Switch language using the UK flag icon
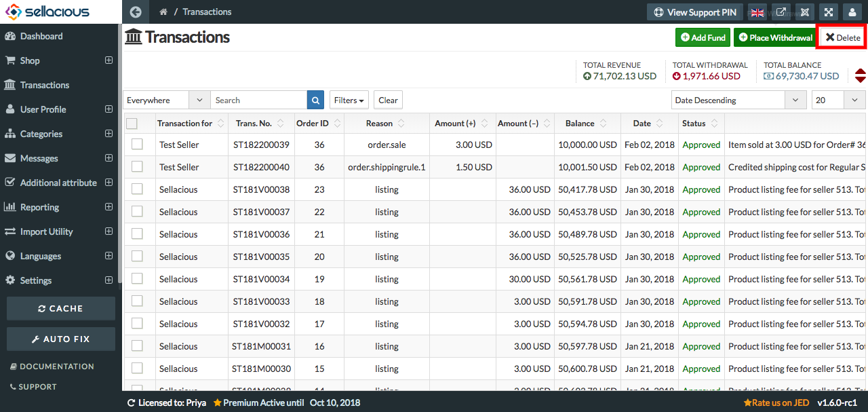 tap(757, 12)
